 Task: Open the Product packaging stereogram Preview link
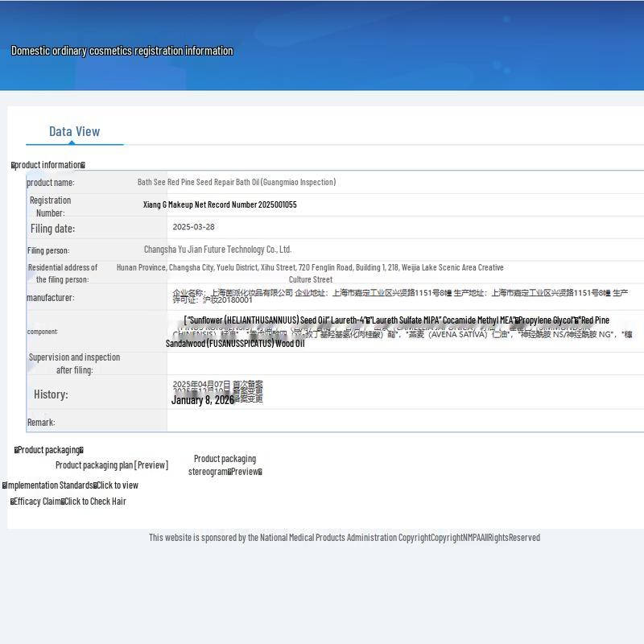point(225,465)
